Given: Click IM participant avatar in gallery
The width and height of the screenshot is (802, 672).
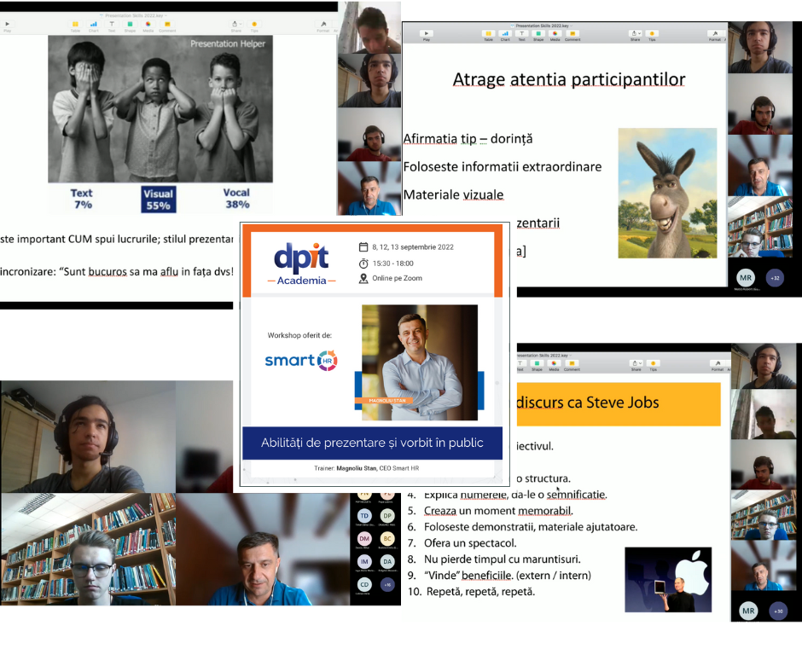Looking at the screenshot, I should (x=364, y=561).
